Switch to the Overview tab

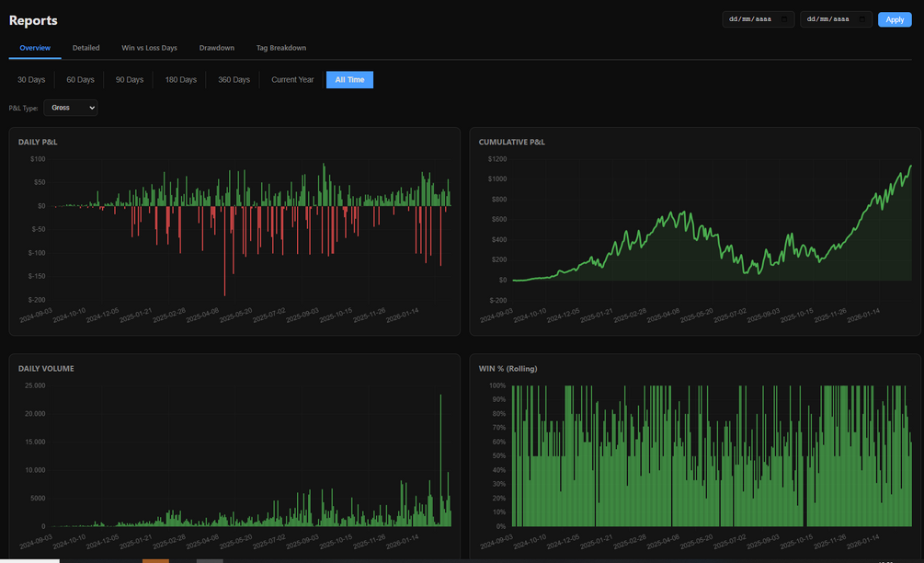coord(35,48)
